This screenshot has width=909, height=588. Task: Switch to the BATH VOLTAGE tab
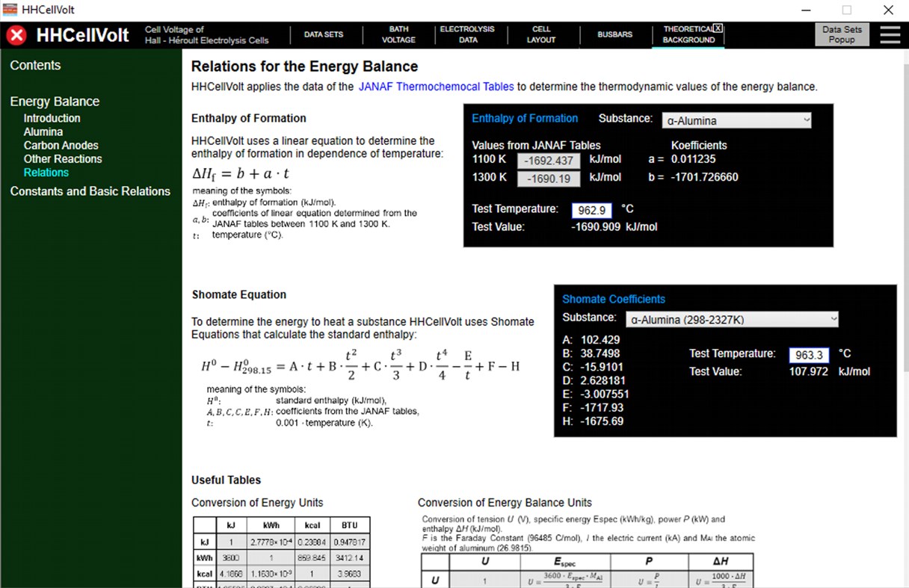click(398, 34)
